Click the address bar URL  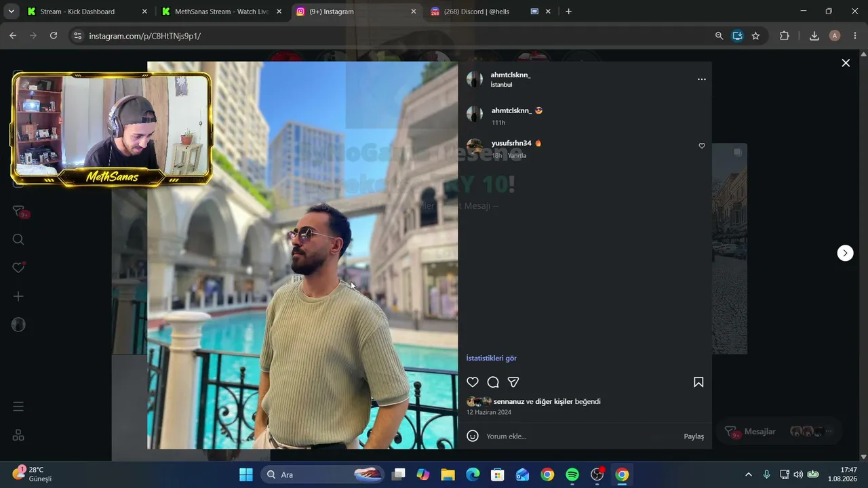pyautogui.click(x=144, y=36)
